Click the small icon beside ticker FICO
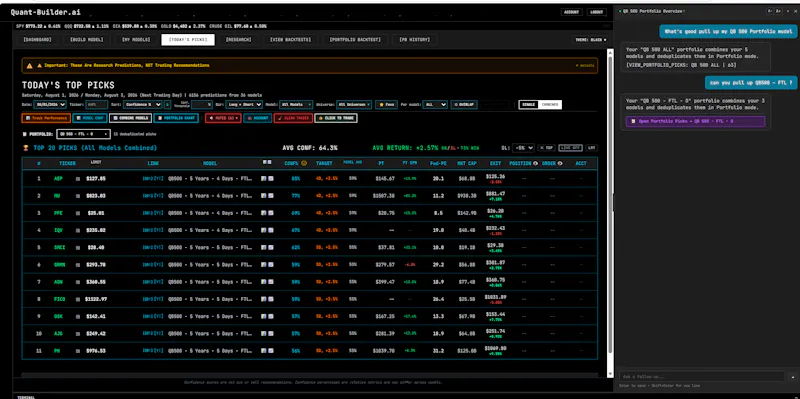The image size is (800, 399). [78, 299]
